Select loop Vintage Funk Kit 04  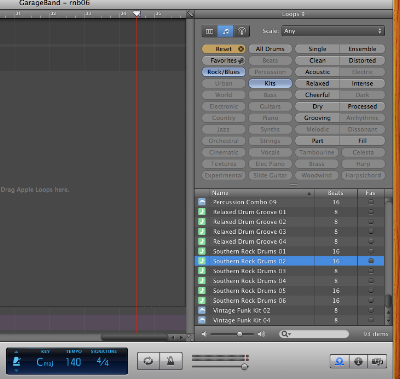click(289, 320)
